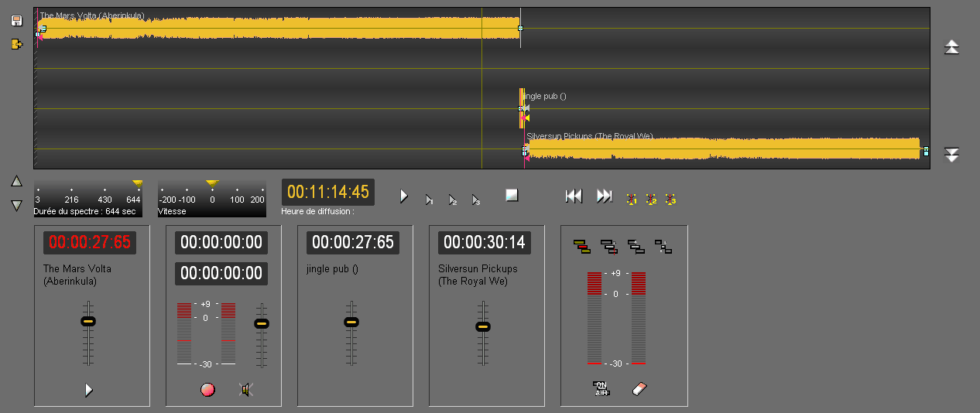Click the red record button
Image resolution: width=980 pixels, height=413 pixels.
(207, 390)
